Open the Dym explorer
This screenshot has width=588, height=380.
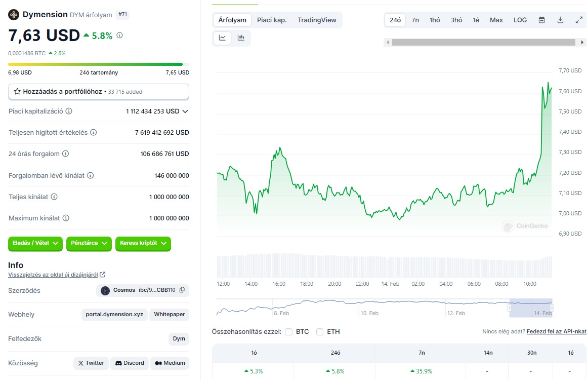pyautogui.click(x=179, y=338)
